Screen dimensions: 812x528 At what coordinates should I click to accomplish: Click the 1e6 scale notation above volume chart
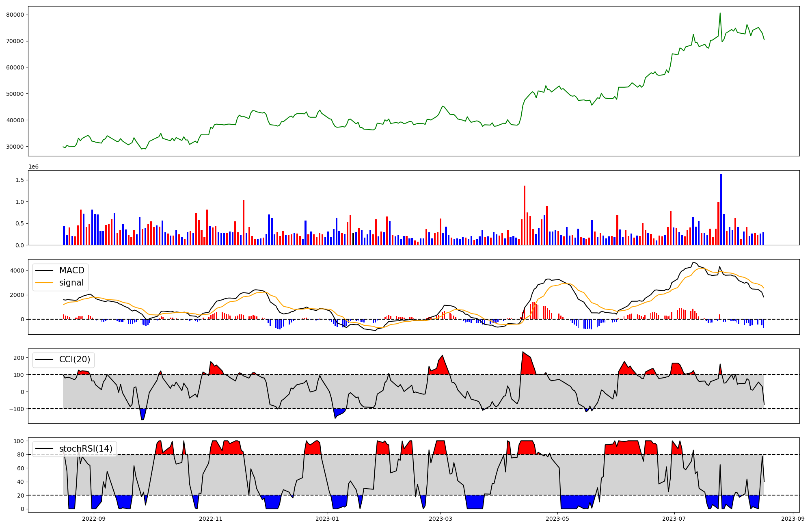coord(33,167)
